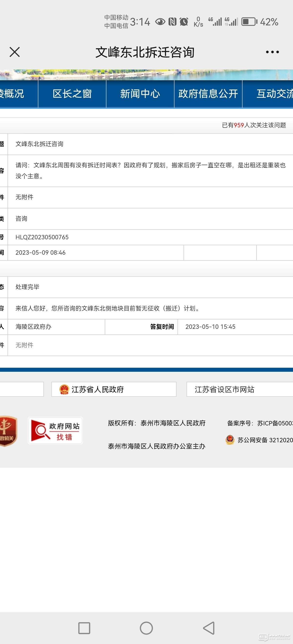Open the 江苏省人民政府 link

(x=98, y=389)
